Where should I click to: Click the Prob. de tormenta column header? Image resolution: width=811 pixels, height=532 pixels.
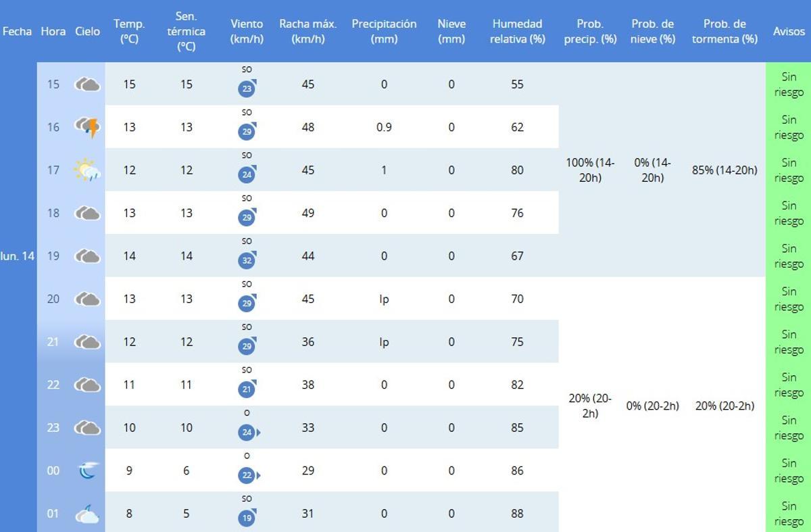click(724, 31)
